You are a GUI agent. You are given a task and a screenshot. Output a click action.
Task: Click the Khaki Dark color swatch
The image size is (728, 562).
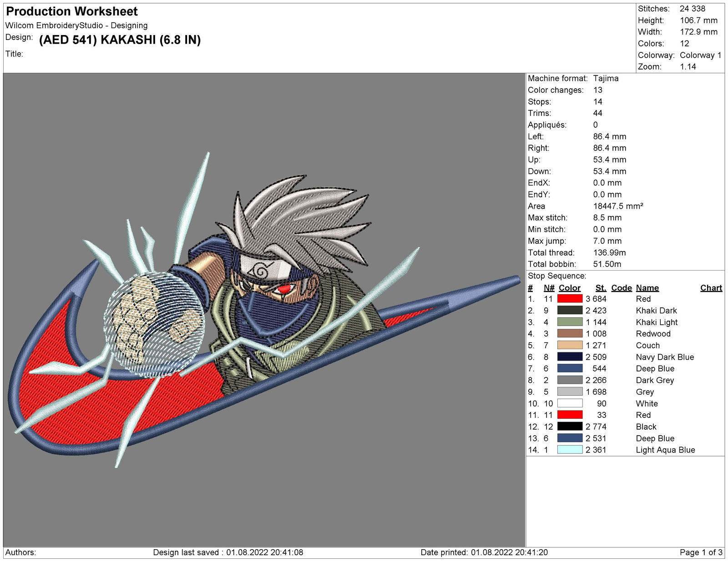[x=570, y=310]
